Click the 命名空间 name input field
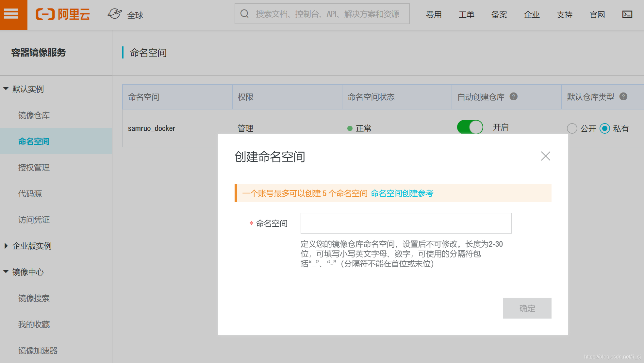Image resolution: width=644 pixels, height=363 pixels. click(406, 223)
